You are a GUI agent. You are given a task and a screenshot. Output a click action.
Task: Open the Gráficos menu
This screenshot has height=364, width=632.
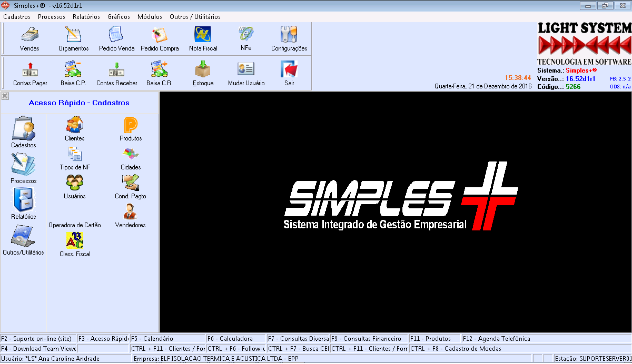tap(118, 17)
